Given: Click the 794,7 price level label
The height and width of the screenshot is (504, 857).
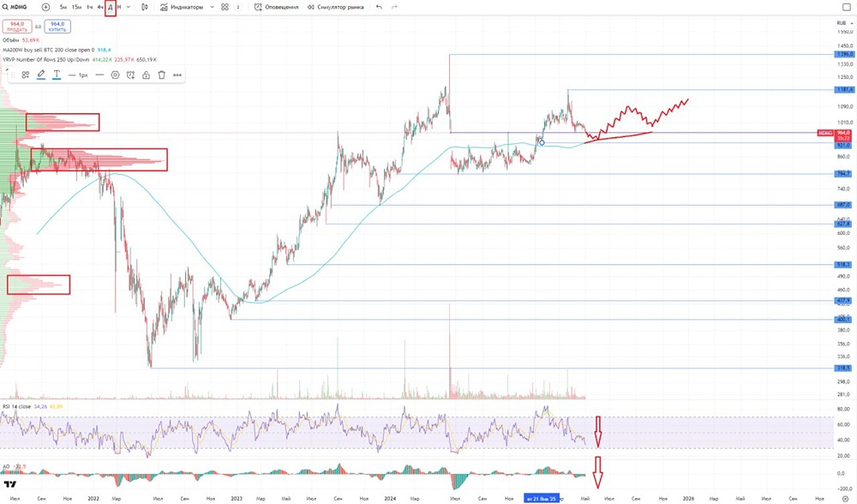Looking at the screenshot, I should coord(844,174).
